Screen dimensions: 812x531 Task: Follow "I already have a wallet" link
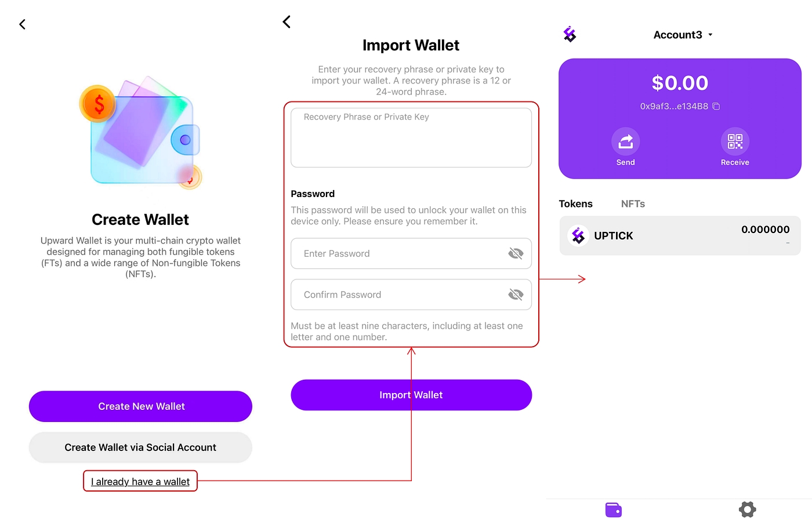click(x=140, y=482)
